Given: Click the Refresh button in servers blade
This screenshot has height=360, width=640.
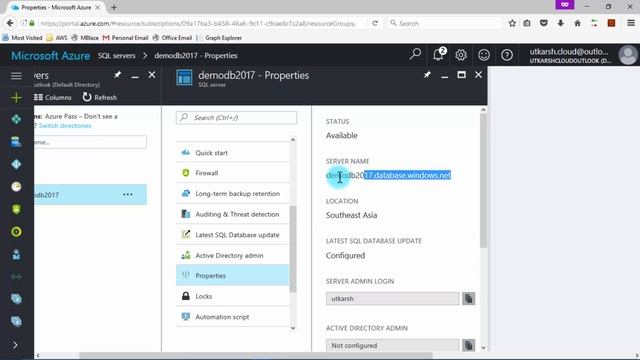Looking at the screenshot, I should pos(100,98).
